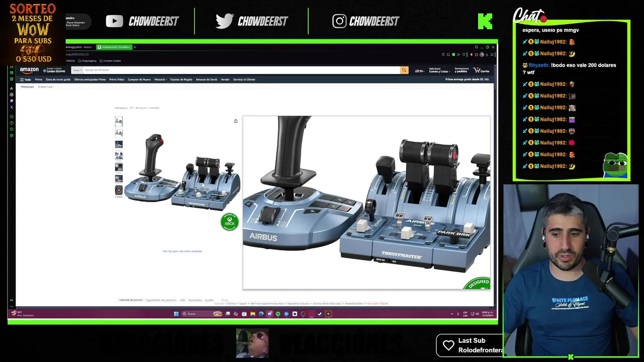
Task: Open a new browser tab with plus
Action: [135, 47]
